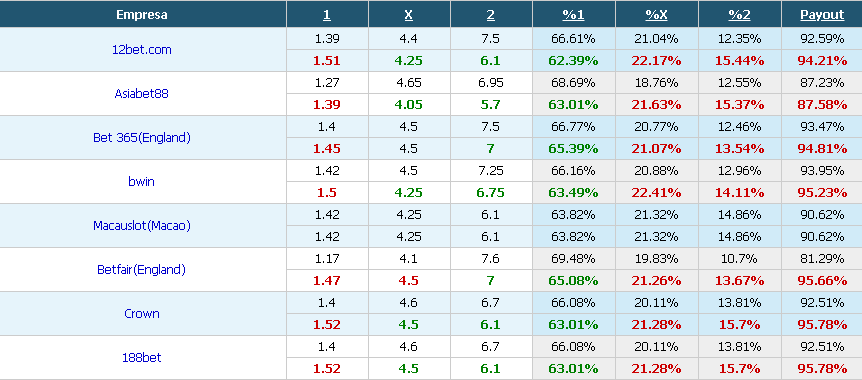Click the Crown bookmaker link
The width and height of the screenshot is (862, 380).
pos(142,313)
